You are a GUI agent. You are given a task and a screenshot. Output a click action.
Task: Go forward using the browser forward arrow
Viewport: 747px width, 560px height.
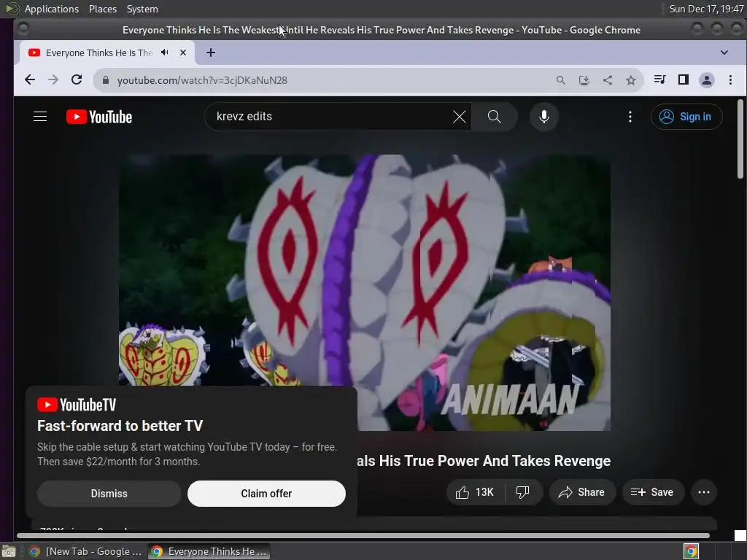53,80
